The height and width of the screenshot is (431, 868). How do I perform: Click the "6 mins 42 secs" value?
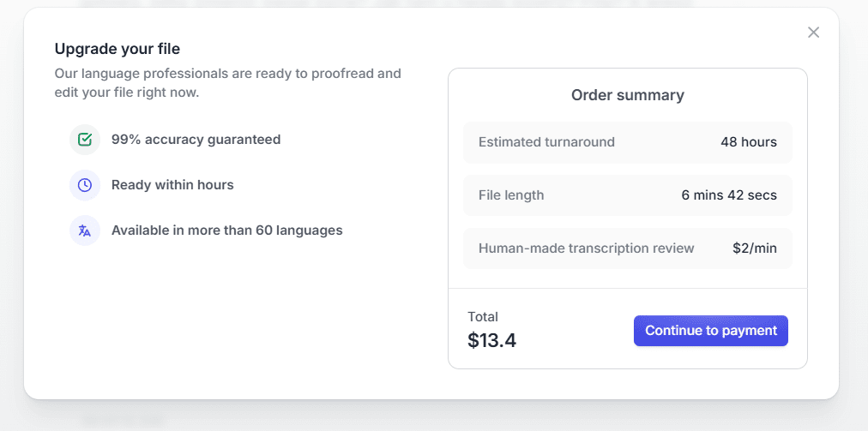[x=729, y=195]
